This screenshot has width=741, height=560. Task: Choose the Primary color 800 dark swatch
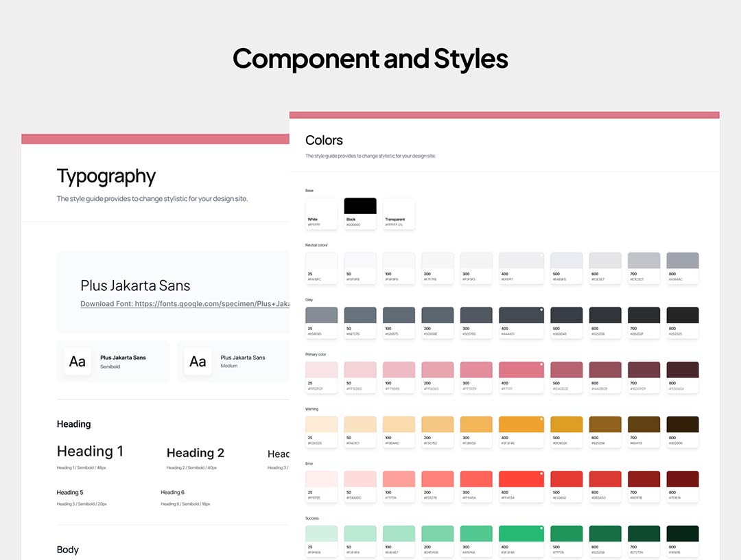point(682,370)
